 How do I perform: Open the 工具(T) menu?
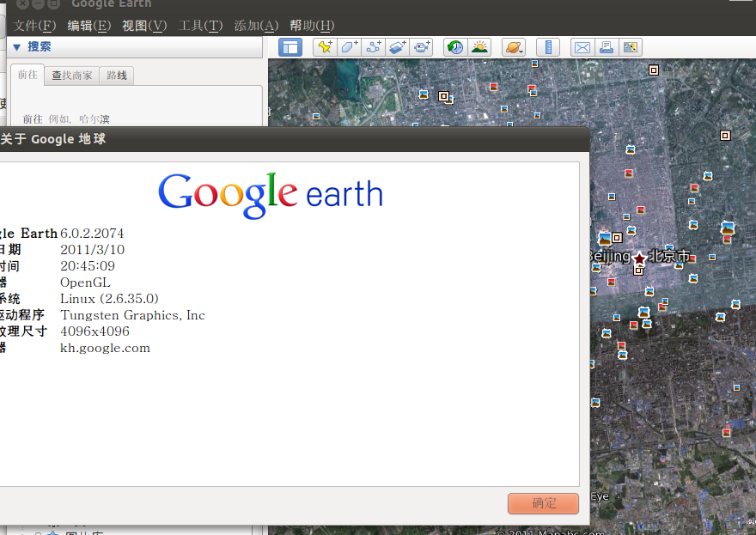(200, 26)
